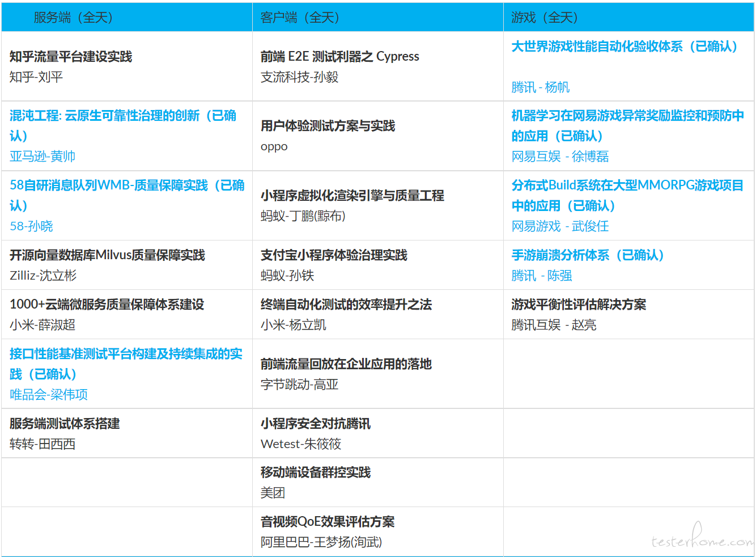
Task: Click title 服务端测试体系搭建
Action: [x=65, y=424]
